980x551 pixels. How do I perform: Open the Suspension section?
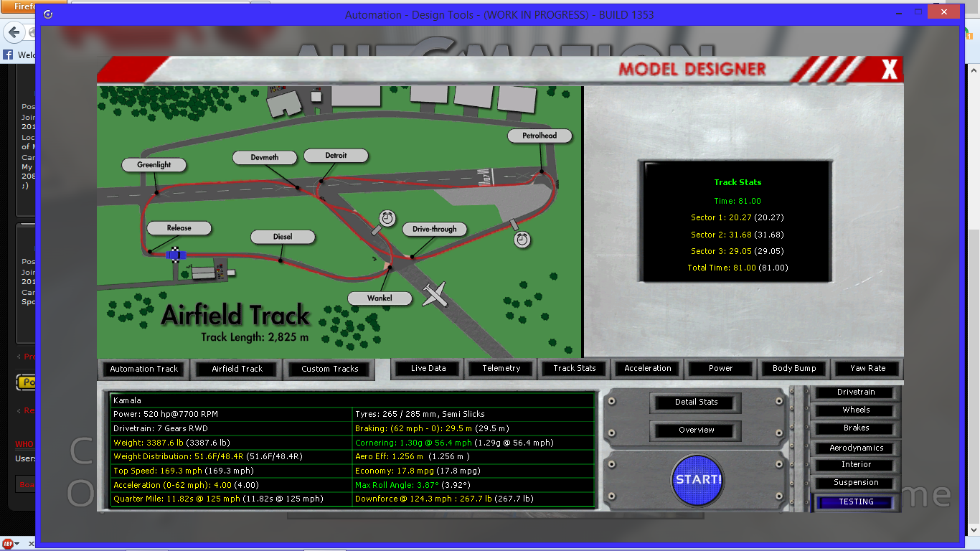856,483
